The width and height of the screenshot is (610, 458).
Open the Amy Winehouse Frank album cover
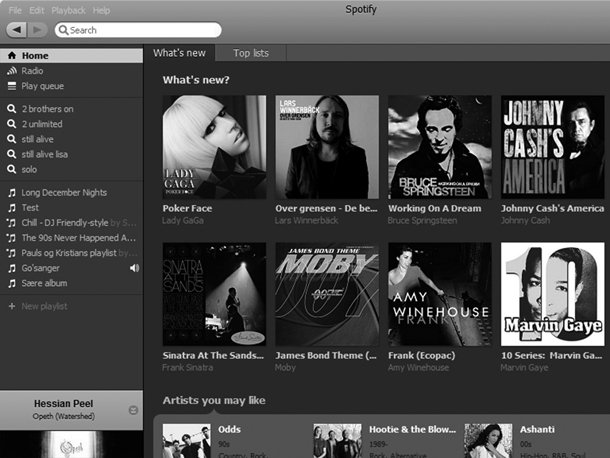439,294
